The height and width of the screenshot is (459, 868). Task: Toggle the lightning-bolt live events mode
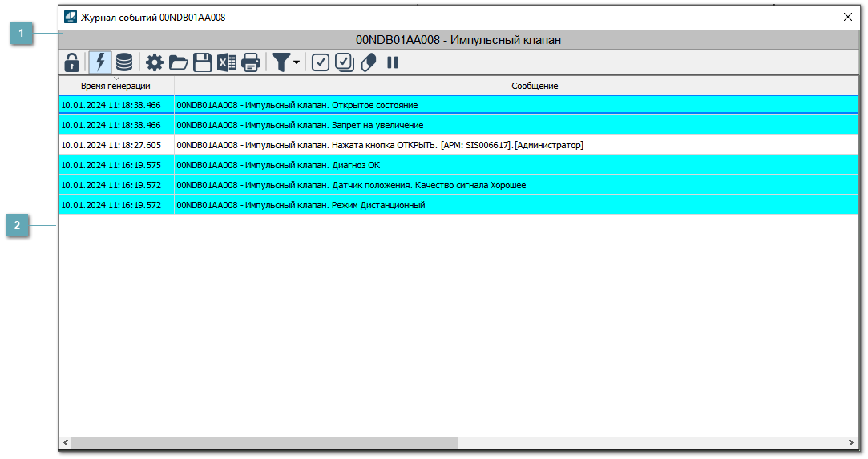pos(100,62)
